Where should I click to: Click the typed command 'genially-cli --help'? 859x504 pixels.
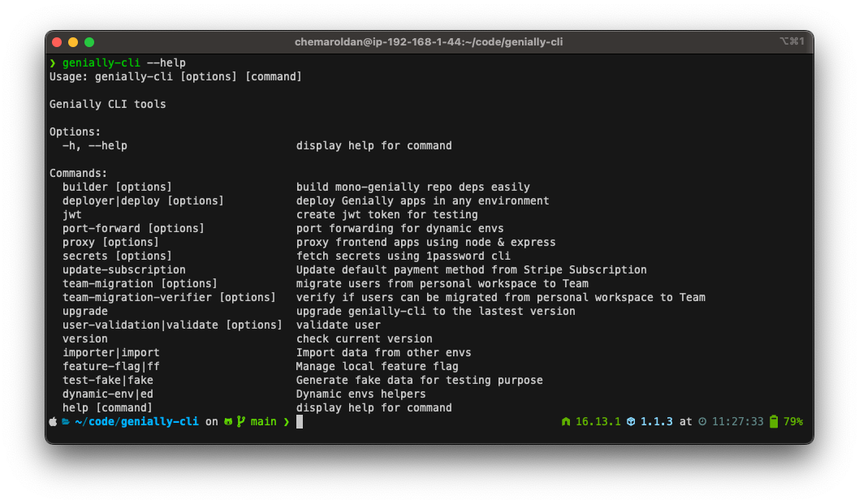pyautogui.click(x=123, y=63)
